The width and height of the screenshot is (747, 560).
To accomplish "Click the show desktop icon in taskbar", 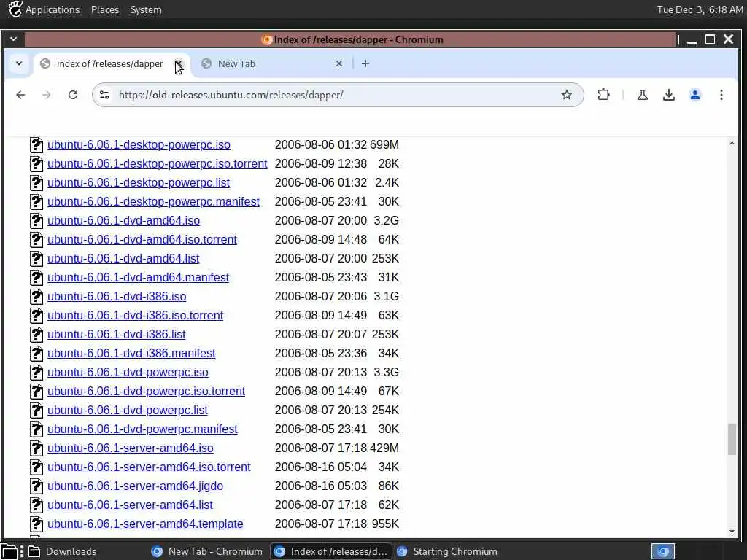I will pyautogui.click(x=9, y=551).
